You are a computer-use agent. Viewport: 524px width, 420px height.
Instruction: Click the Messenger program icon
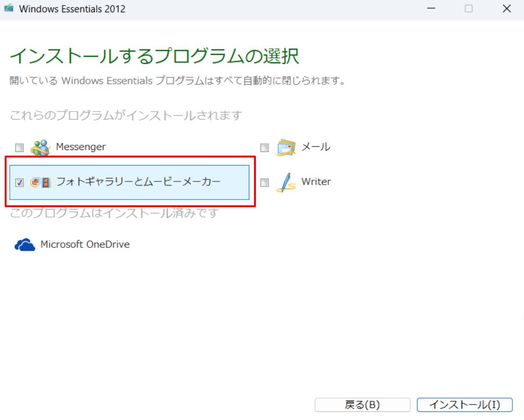(x=40, y=147)
